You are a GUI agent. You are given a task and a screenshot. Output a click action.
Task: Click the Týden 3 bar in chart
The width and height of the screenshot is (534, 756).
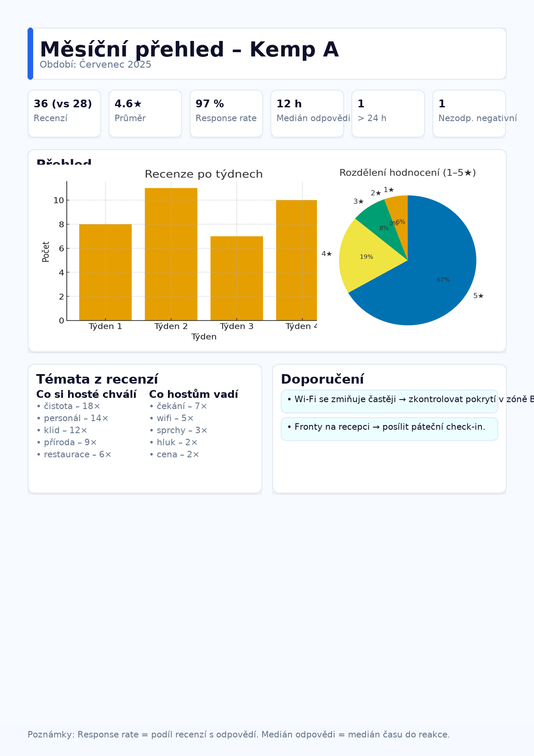[x=236, y=278]
